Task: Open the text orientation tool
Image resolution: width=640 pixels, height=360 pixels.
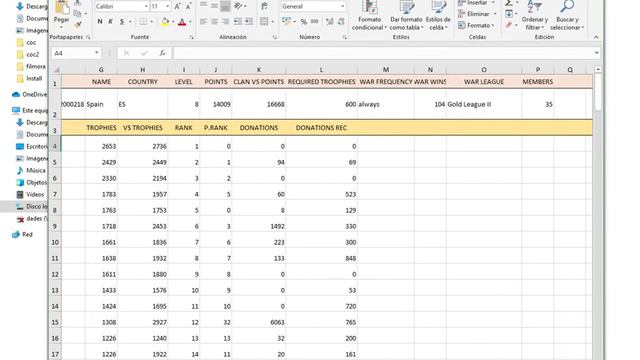Action: point(238,6)
